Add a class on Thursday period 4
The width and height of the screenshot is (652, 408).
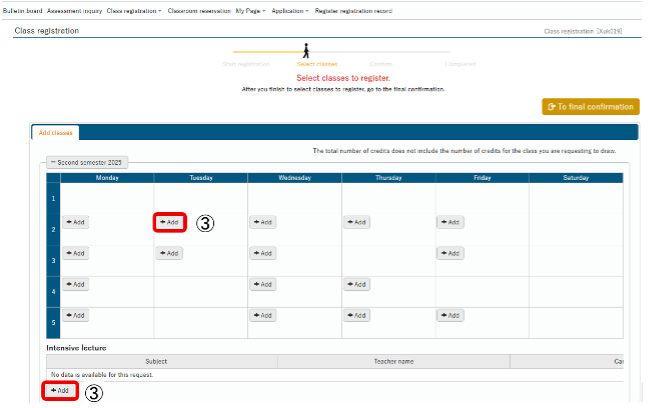click(x=356, y=284)
